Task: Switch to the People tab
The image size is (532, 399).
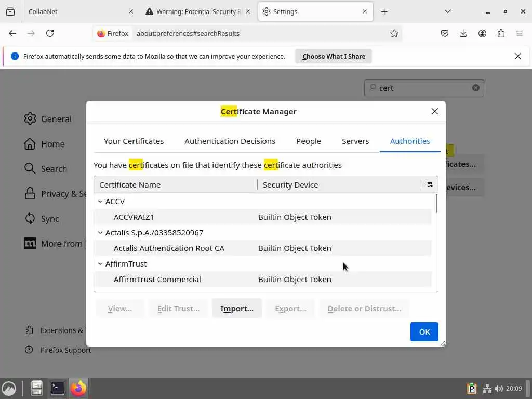Action: coord(309,141)
